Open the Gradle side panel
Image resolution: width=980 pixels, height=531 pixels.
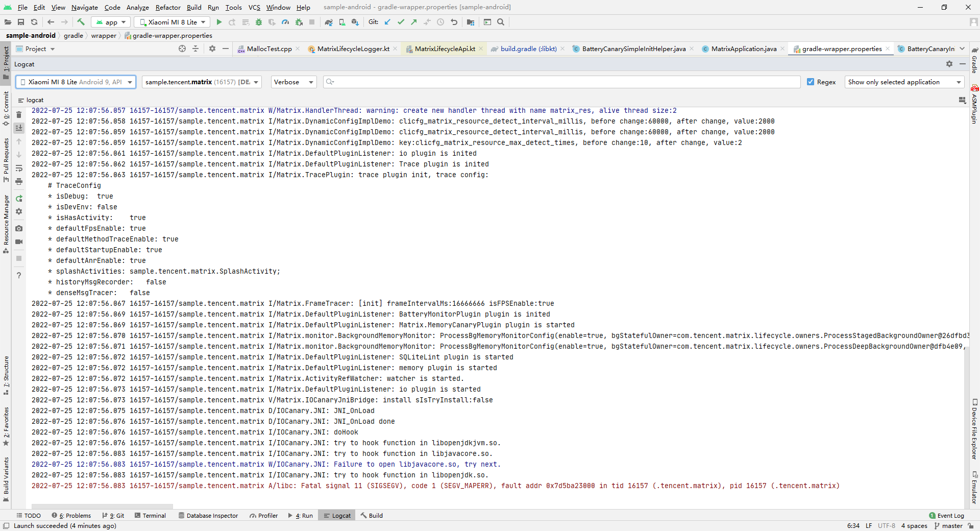(x=974, y=60)
